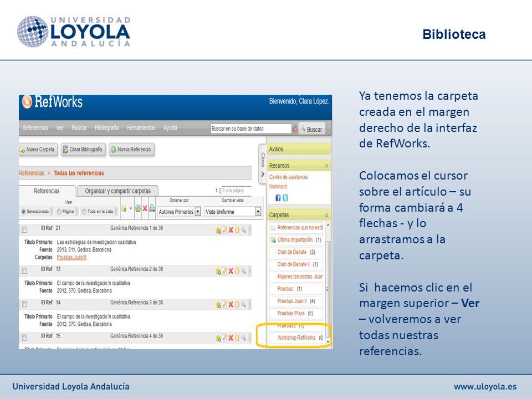Open the Centro de asistencia link
Screen dimensions: 532x399
tap(288, 177)
